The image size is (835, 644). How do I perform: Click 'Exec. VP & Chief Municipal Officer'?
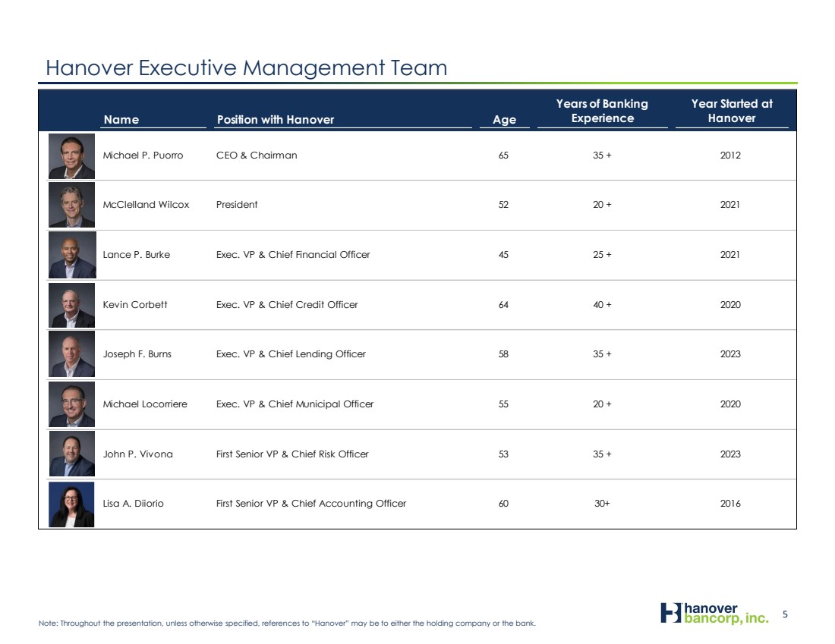(x=295, y=404)
